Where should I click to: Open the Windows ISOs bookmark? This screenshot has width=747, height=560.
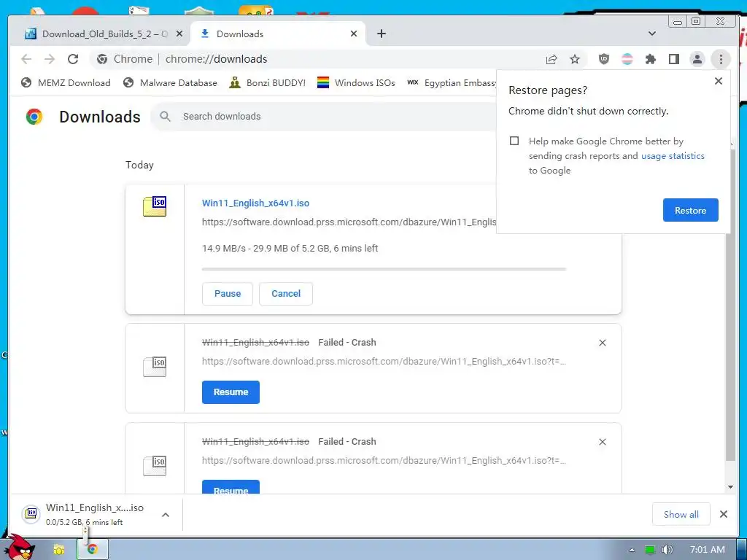[356, 83]
